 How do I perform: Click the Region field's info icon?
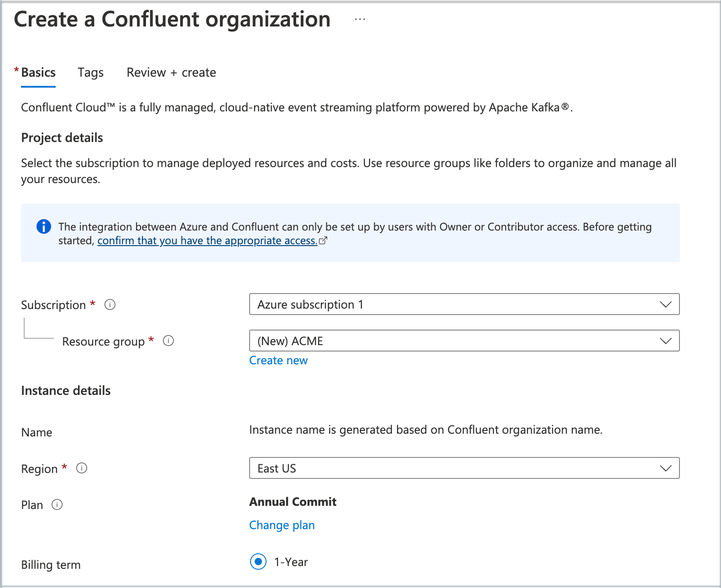82,468
